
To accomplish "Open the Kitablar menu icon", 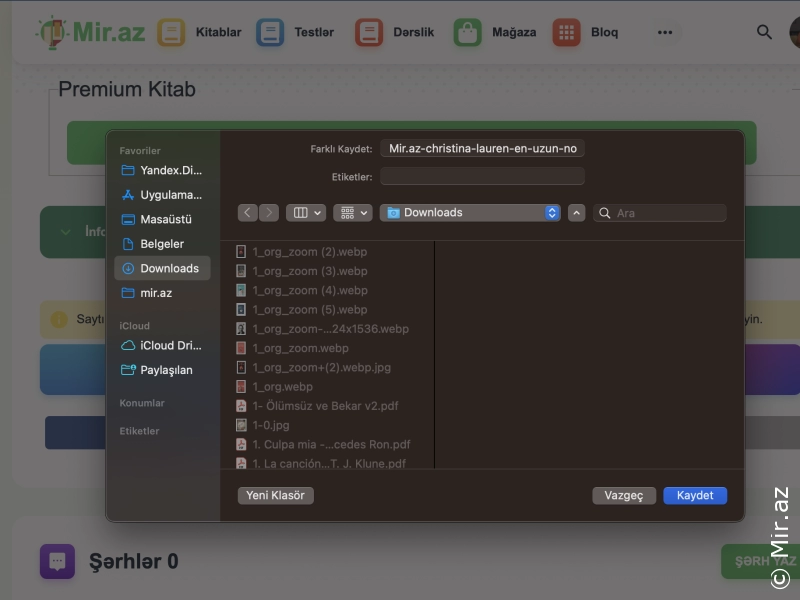I will click(171, 32).
